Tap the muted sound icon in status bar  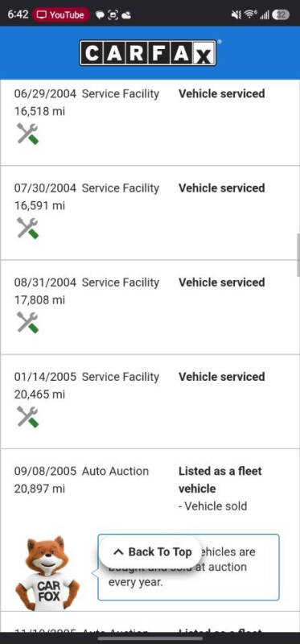[x=236, y=14]
